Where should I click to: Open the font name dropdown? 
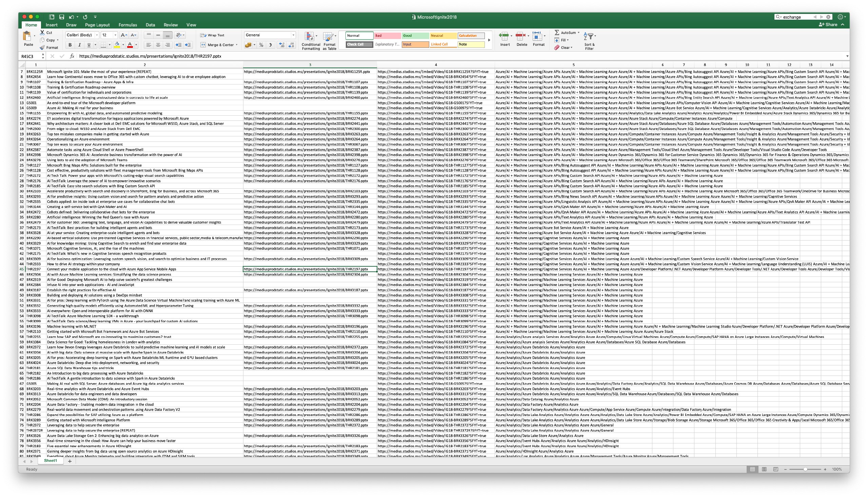click(x=97, y=35)
